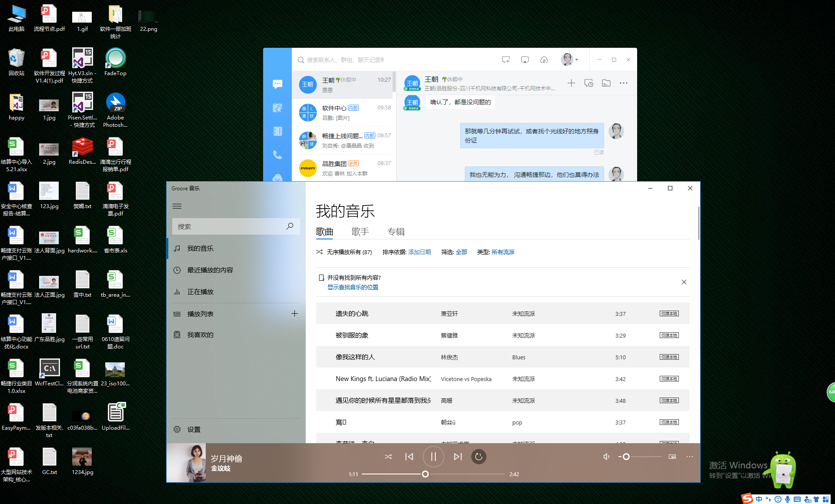
Task: Shuffle all 87 songs with 无序播放所有
Action: point(344,252)
